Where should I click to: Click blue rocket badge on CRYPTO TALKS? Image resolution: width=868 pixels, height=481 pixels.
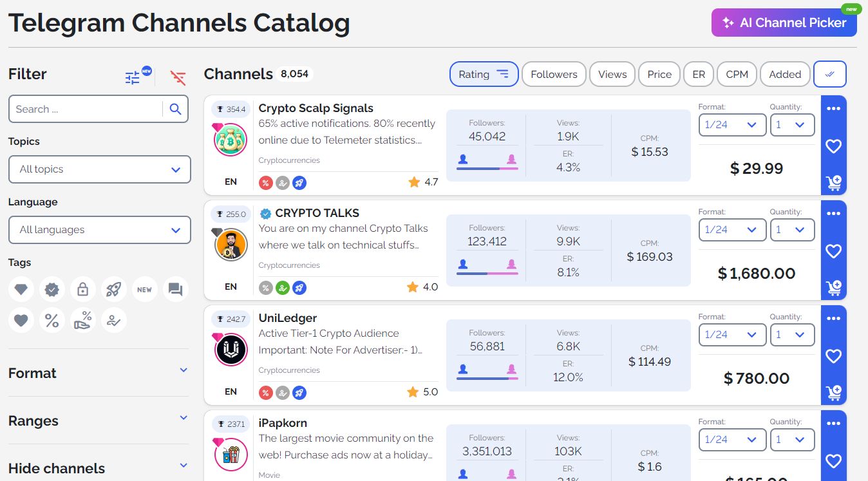(x=299, y=288)
